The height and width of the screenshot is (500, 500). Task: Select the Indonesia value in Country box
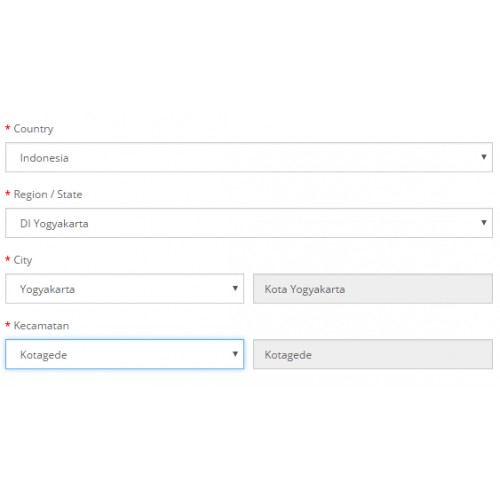[44, 158]
